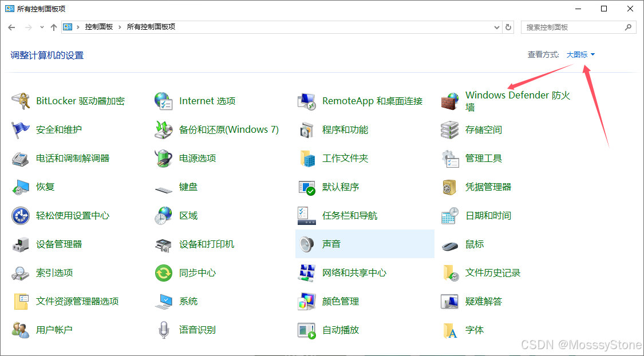Screen dimensions: 644x356
Task: Open the 用户帐户 people icon
Action: pos(21,330)
